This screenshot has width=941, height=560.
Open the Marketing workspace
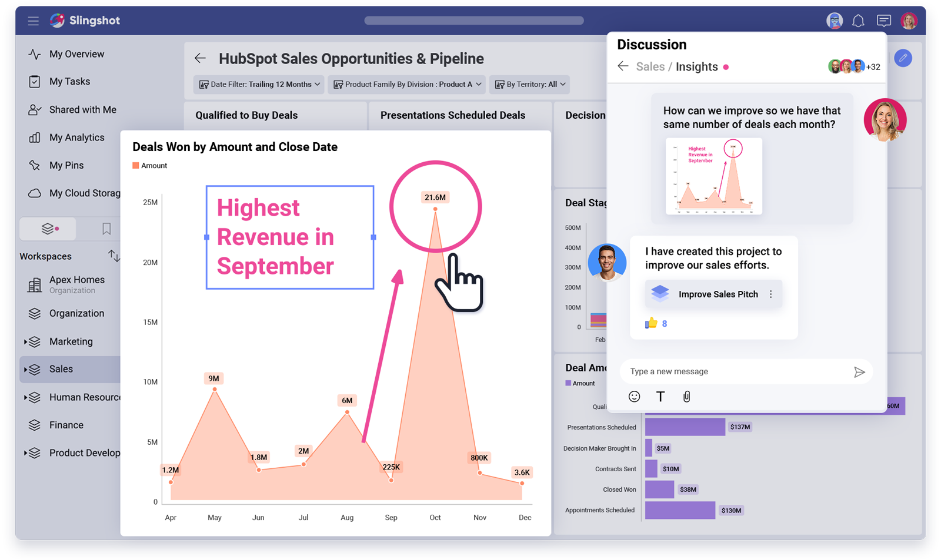71,341
